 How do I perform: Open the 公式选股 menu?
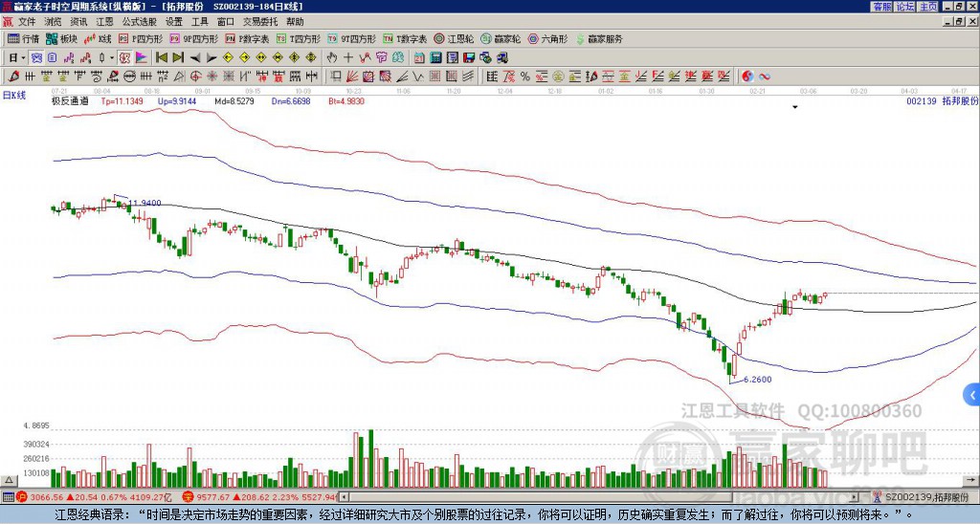coord(140,22)
